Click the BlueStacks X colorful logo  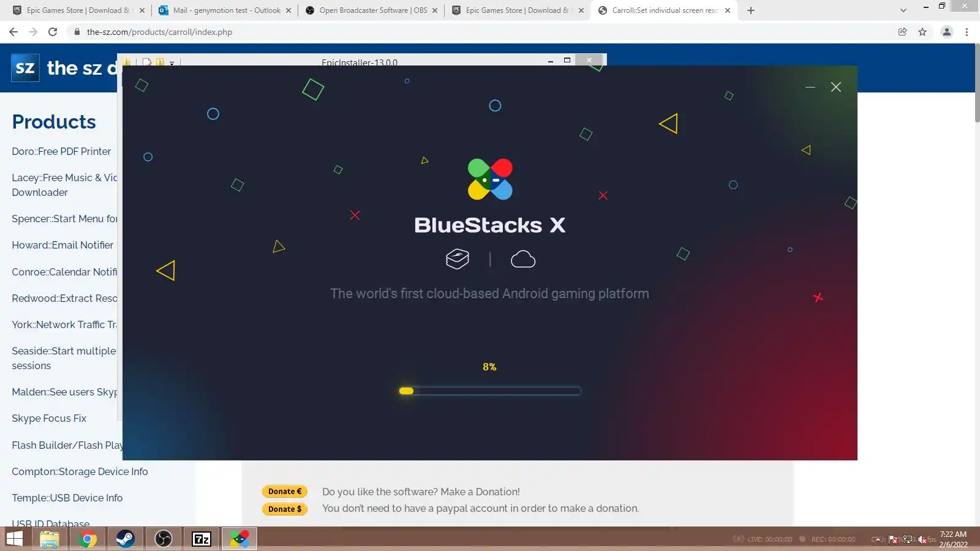490,179
